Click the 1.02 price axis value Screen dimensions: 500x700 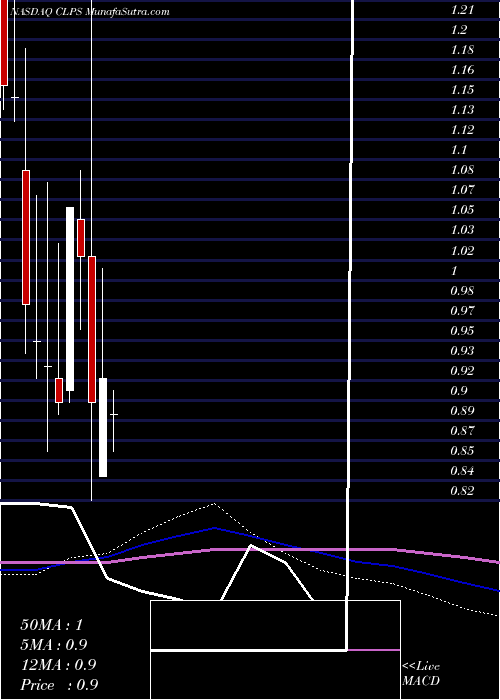click(462, 250)
